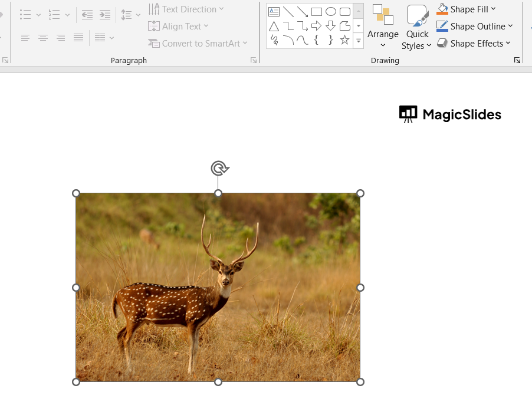532x412 pixels.
Task: Toggle justify text alignment
Action: 78,38
